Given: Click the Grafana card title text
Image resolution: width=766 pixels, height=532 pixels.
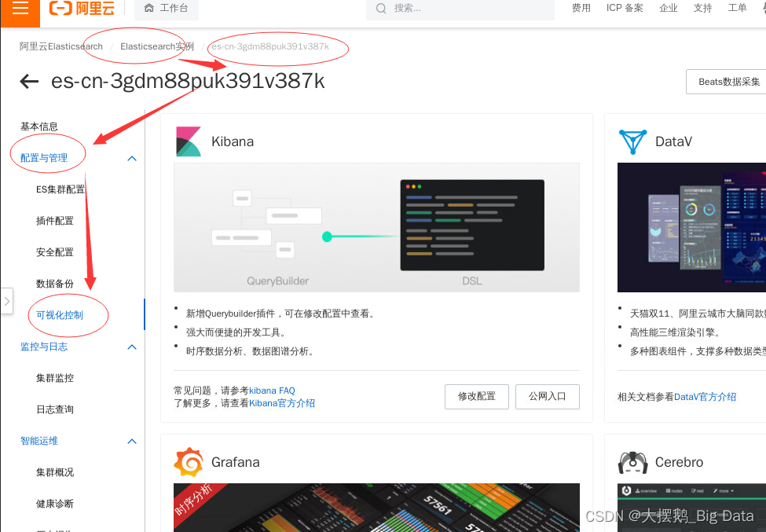Looking at the screenshot, I should 236,462.
